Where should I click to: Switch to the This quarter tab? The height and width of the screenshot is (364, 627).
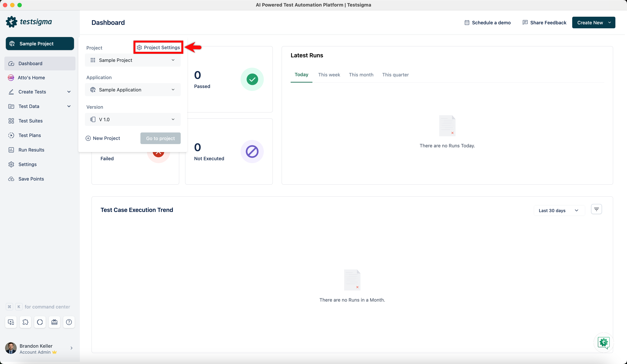[395, 75]
